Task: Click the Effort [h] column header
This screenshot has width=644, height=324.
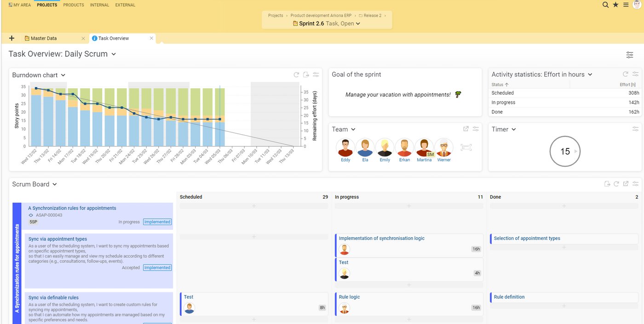Action: point(627,85)
